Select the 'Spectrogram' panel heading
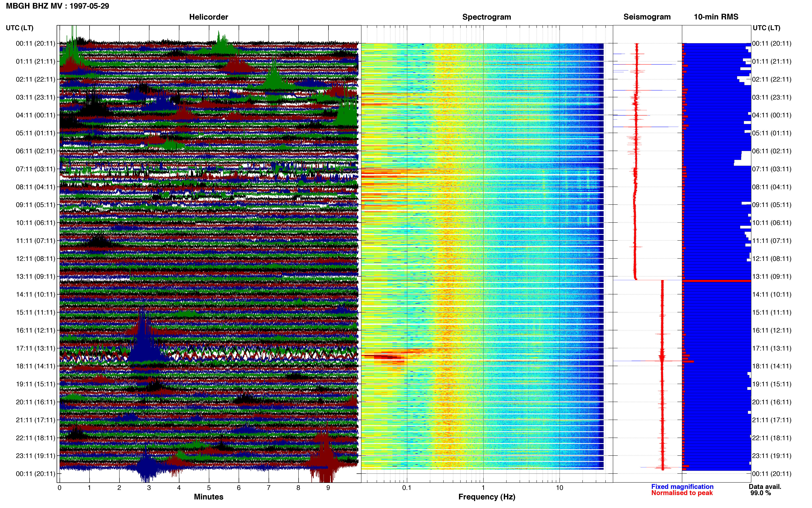The width and height of the screenshot is (812, 508). [x=487, y=17]
